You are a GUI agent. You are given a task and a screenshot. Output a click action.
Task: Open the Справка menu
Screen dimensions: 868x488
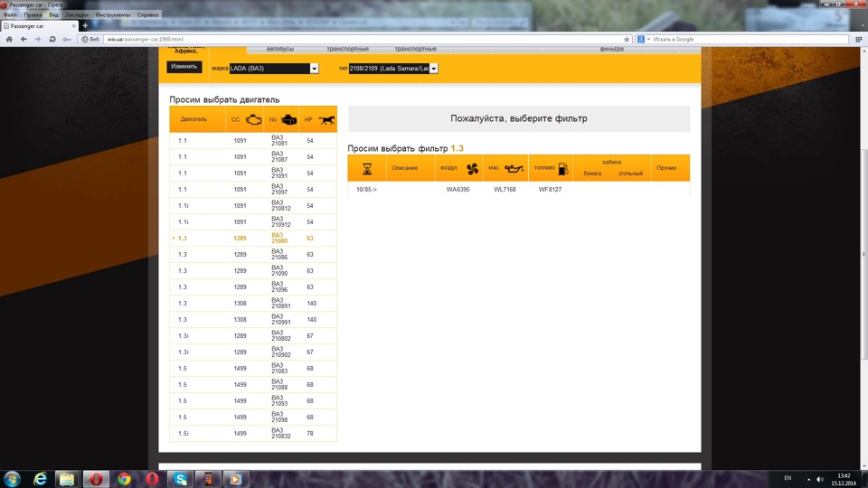(x=147, y=15)
